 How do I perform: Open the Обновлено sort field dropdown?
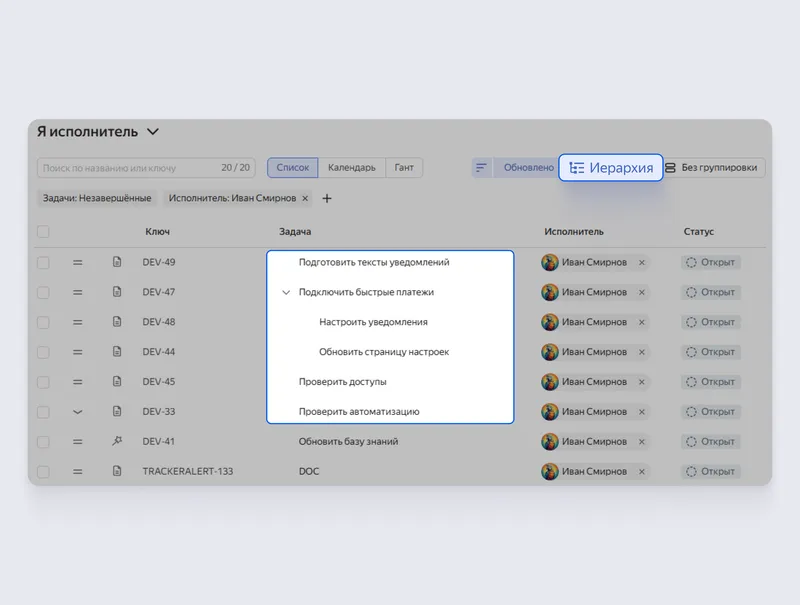tap(526, 167)
